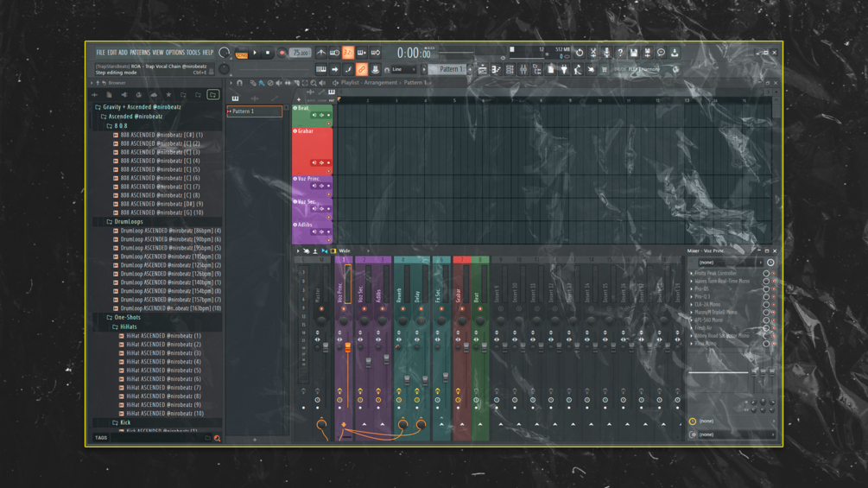Click the Voz Princ. track header

click(312, 187)
